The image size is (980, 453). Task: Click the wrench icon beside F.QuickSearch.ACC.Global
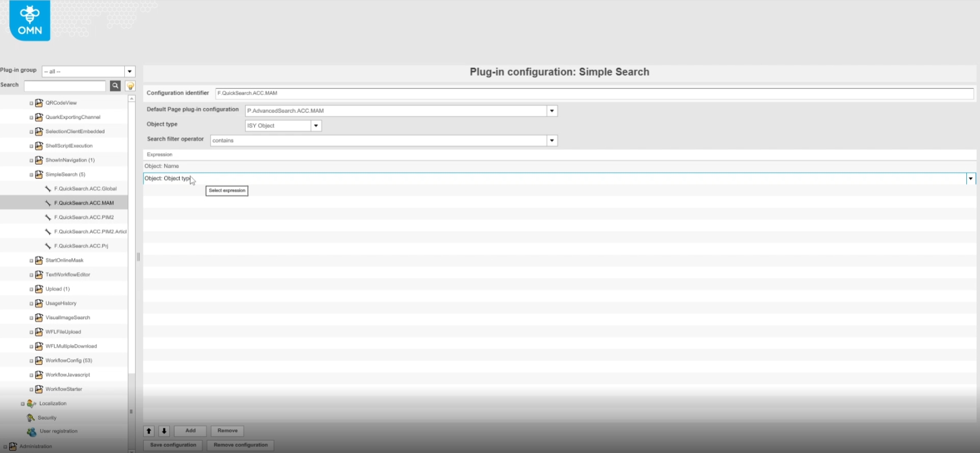48,189
